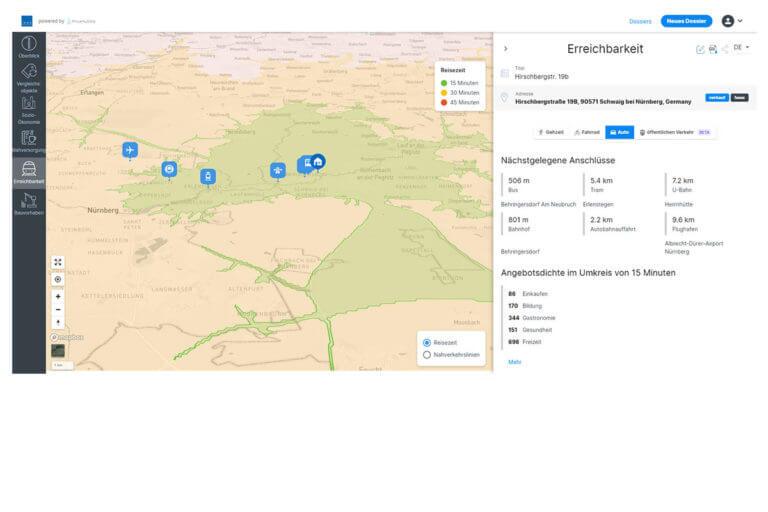Collapse the Erreichbarkeit side panel
The width and height of the screenshot is (768, 512).
(x=505, y=48)
